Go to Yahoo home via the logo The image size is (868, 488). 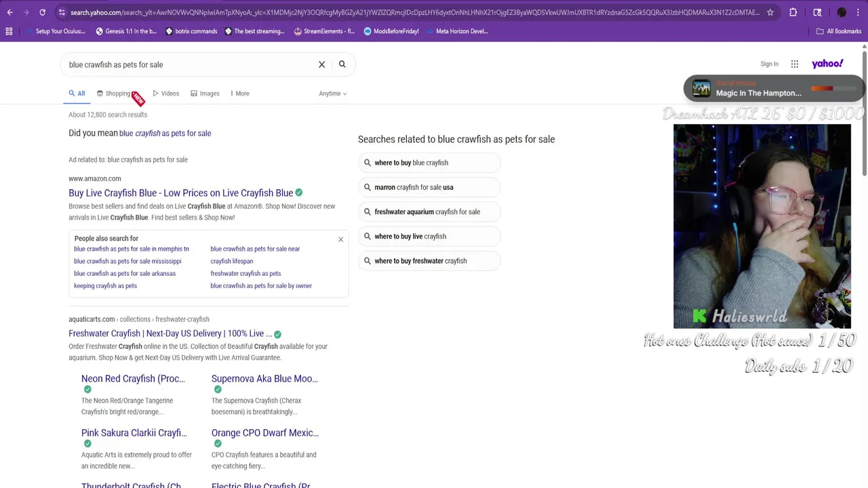827,64
